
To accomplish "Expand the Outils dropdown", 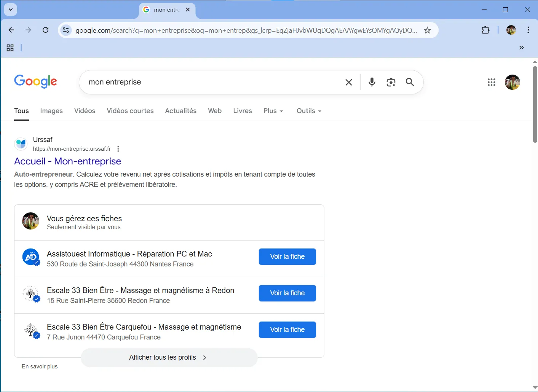I will click(309, 111).
